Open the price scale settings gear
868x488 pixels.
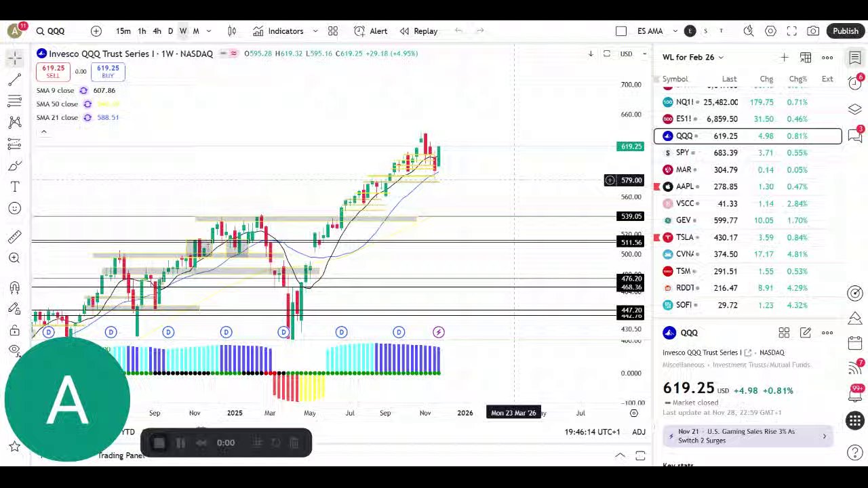coord(634,413)
